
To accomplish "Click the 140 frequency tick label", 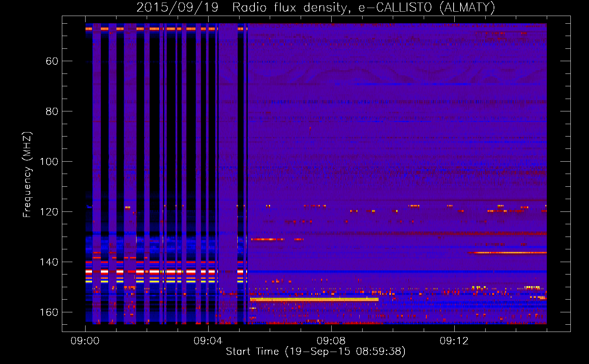I will tap(49, 262).
